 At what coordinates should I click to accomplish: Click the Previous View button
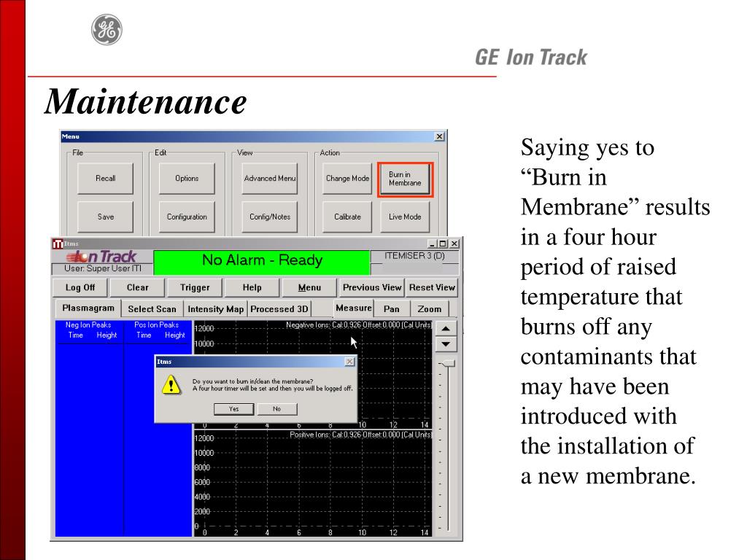pos(372,287)
